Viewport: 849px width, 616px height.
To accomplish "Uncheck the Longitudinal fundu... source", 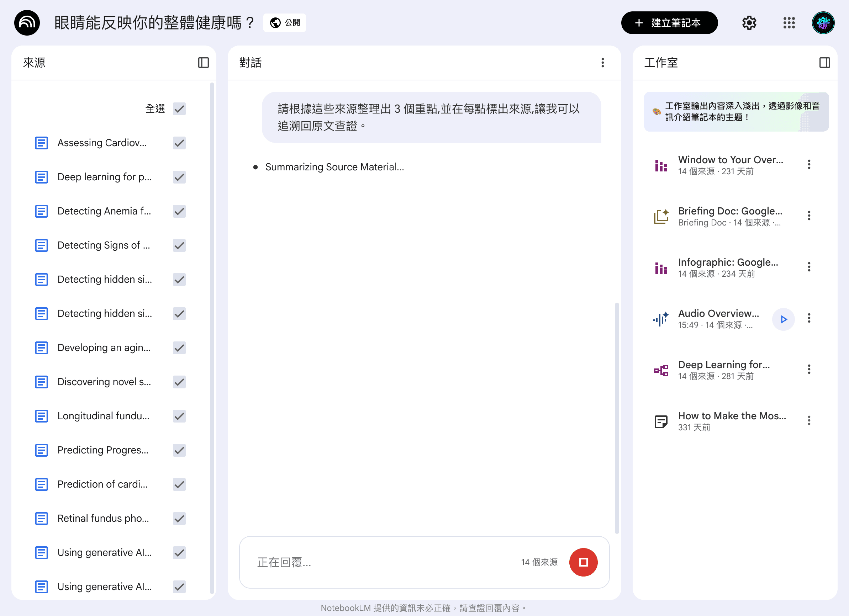I will (x=179, y=416).
